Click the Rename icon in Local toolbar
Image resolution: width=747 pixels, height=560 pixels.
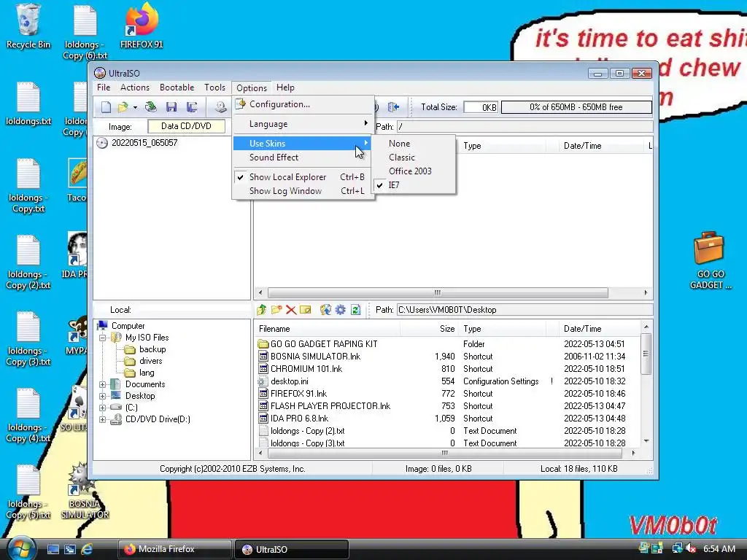coord(306,310)
